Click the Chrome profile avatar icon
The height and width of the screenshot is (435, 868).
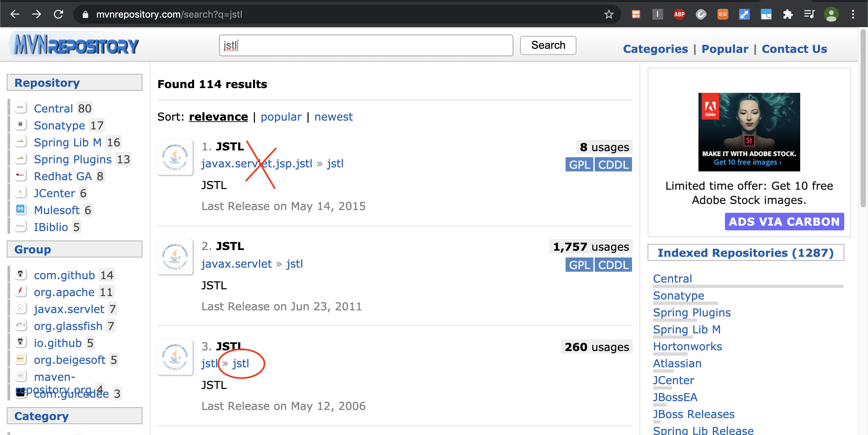[831, 14]
